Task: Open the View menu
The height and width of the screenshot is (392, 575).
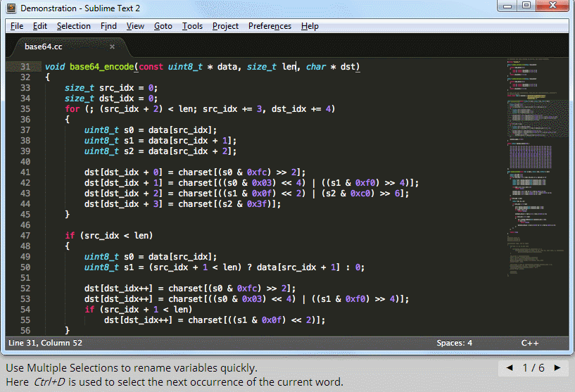Action: (135, 26)
